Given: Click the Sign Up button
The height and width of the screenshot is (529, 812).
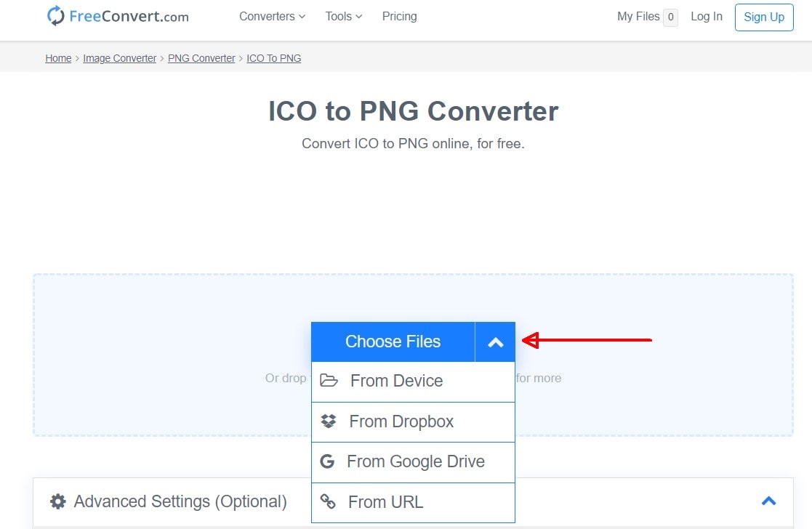Looking at the screenshot, I should 763,17.
